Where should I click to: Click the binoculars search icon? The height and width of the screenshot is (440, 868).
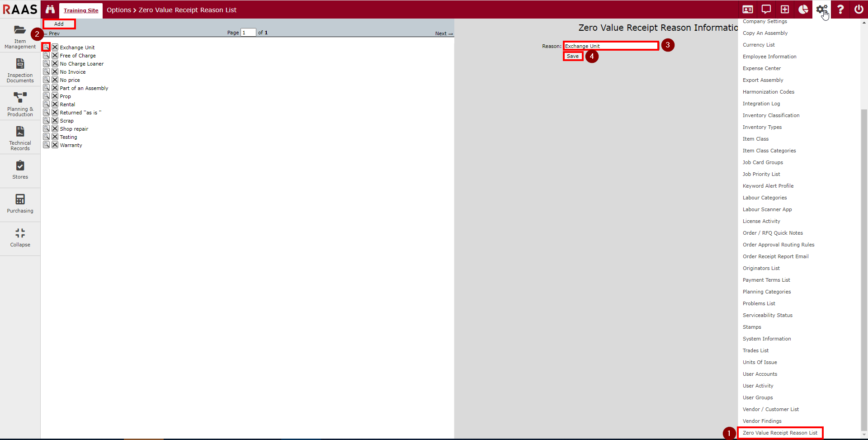[x=50, y=9]
